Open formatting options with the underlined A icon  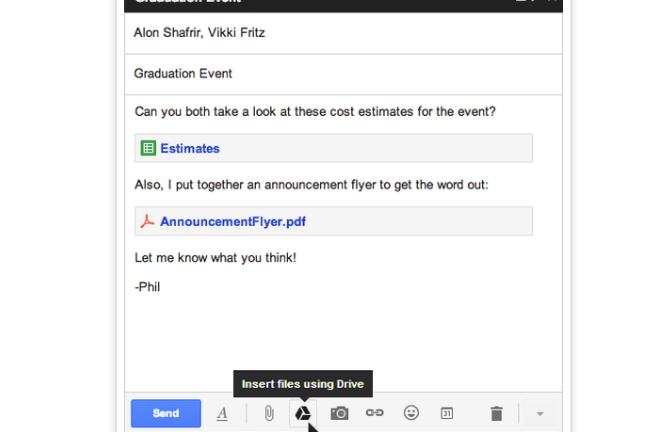(x=222, y=414)
